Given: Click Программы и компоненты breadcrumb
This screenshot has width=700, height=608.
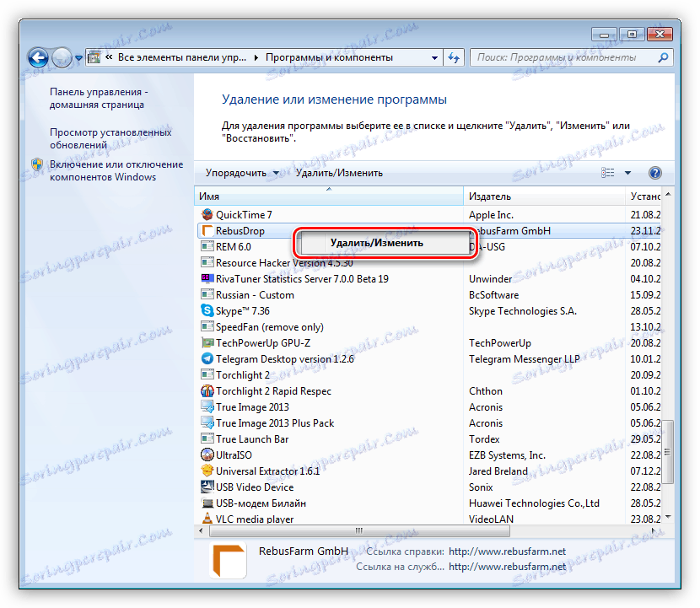Looking at the screenshot, I should click(x=329, y=57).
